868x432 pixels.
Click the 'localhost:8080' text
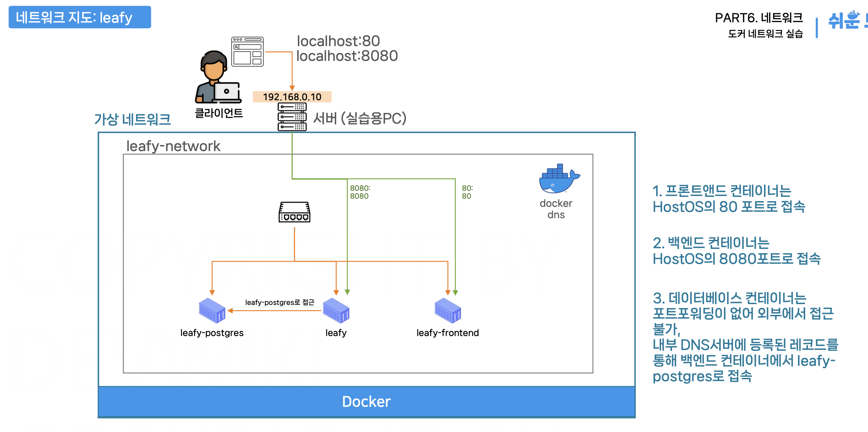coord(347,56)
